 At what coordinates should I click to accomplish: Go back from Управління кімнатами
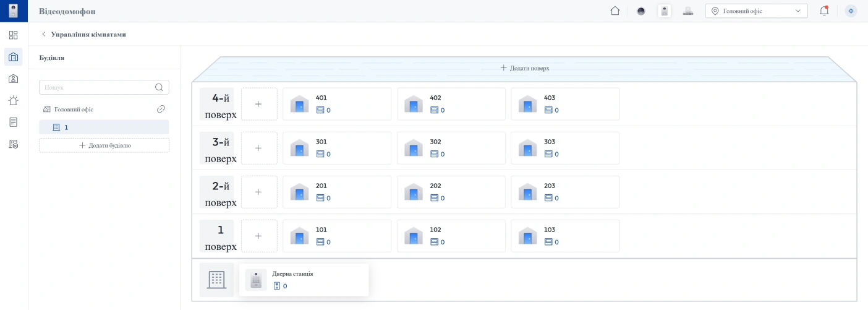click(x=43, y=35)
